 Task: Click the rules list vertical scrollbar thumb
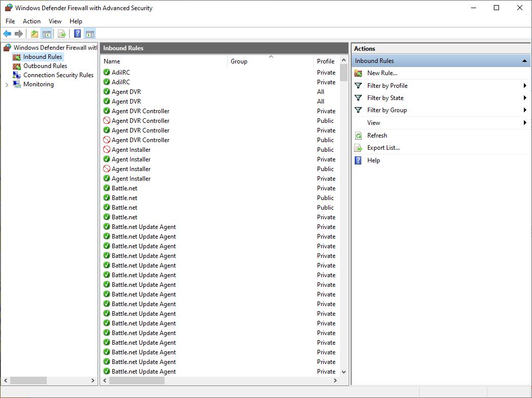[x=343, y=73]
